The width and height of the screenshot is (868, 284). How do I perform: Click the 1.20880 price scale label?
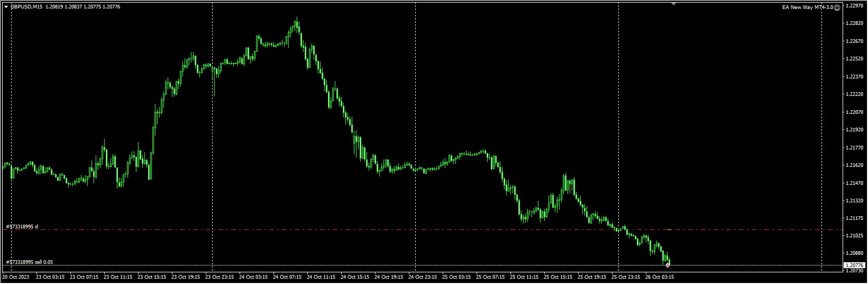tap(855, 254)
